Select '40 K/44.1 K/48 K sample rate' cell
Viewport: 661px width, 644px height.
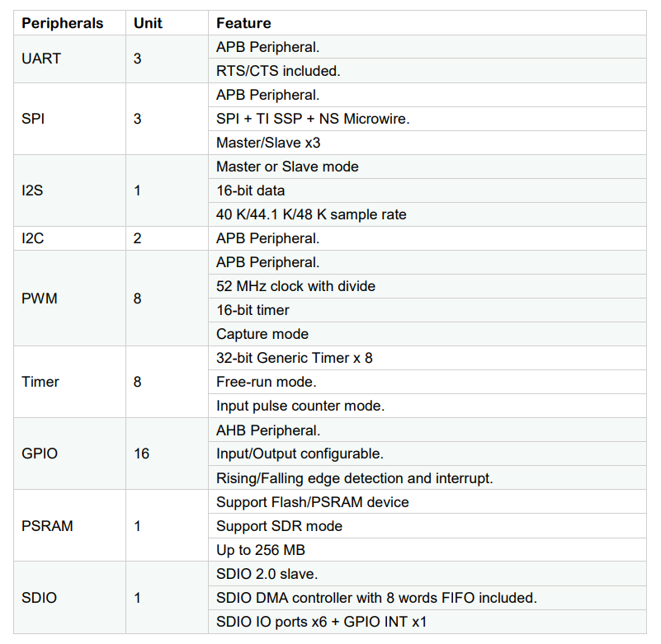coord(427,214)
